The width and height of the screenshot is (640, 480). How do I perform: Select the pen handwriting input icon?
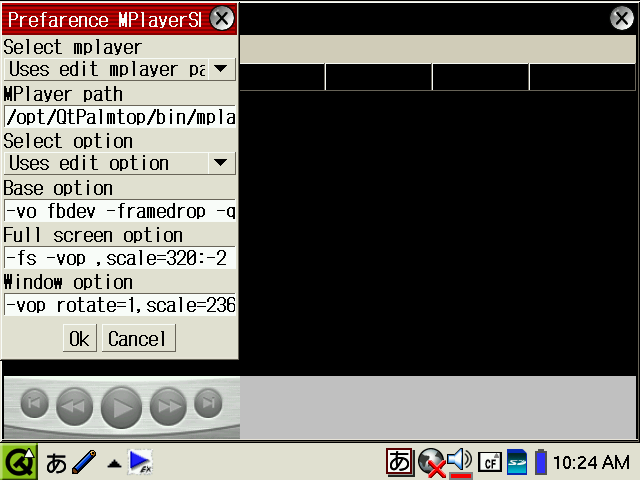coord(84,462)
